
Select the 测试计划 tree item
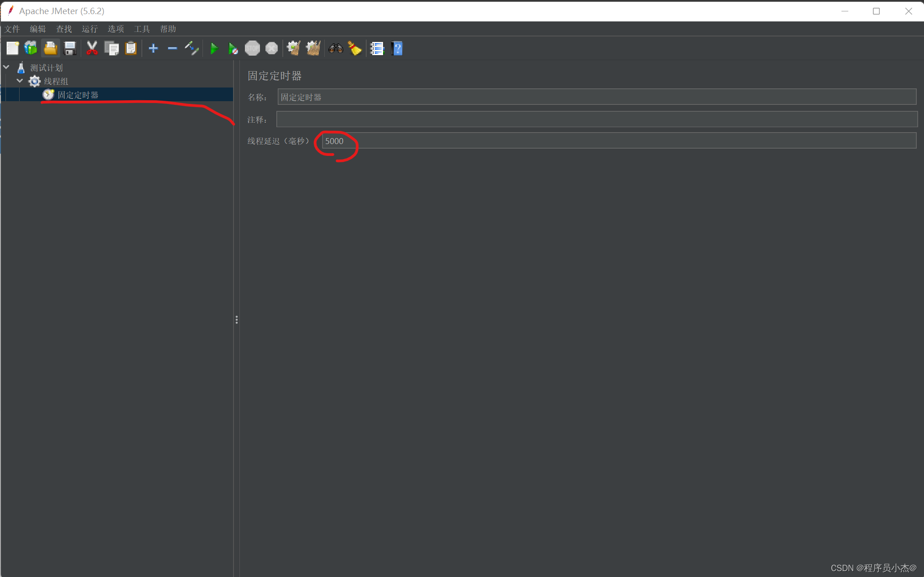pyautogui.click(x=47, y=68)
